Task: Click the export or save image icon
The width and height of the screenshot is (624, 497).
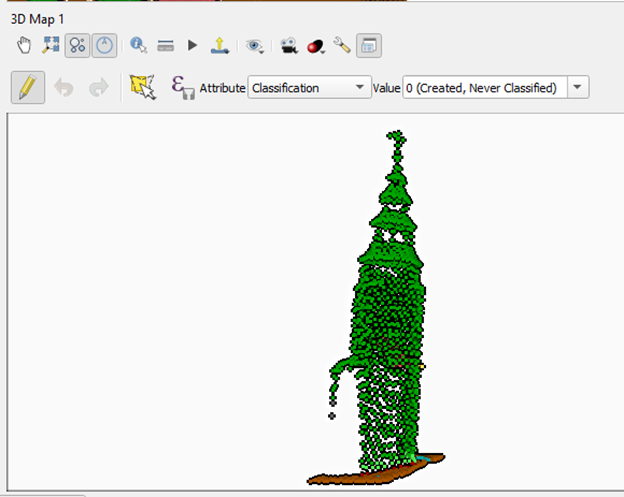Action: coord(220,45)
